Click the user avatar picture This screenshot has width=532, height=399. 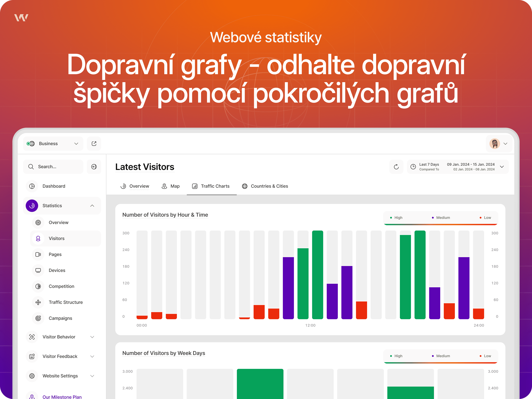[495, 144]
